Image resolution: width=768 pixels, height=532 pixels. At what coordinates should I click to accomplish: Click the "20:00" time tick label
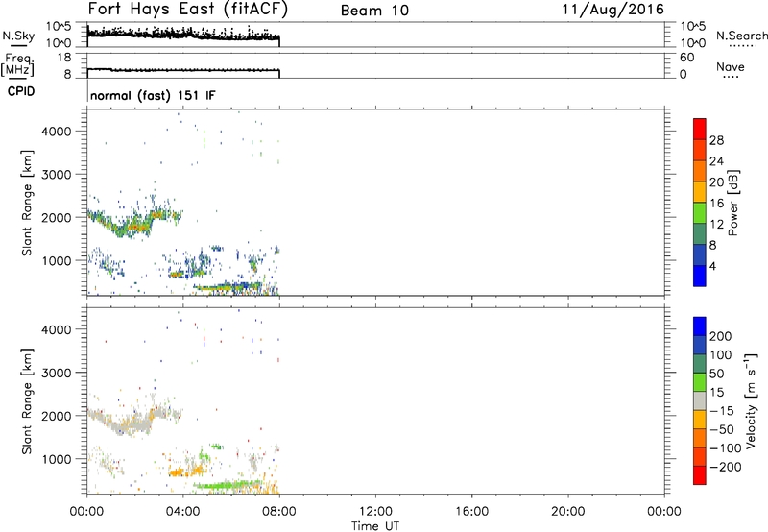tap(568, 512)
